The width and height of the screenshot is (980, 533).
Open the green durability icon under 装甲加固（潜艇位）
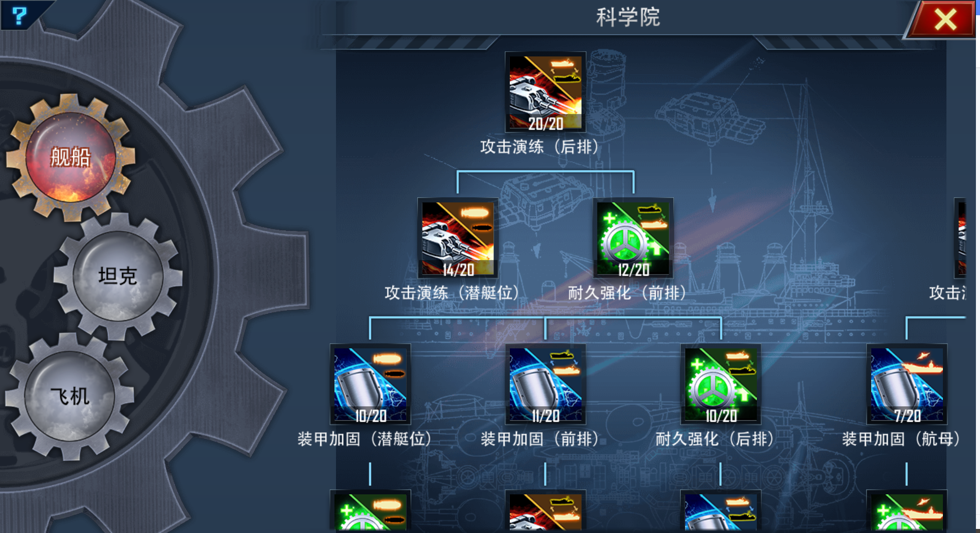tap(370, 511)
